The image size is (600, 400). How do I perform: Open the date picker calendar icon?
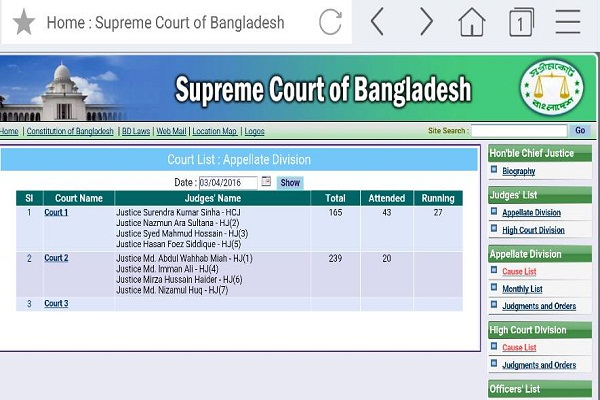[x=266, y=182]
